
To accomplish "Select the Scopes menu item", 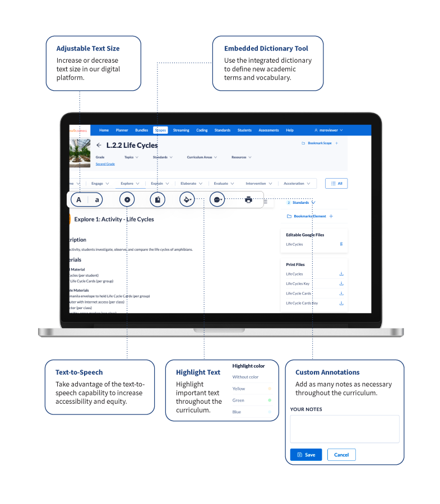I will click(160, 130).
